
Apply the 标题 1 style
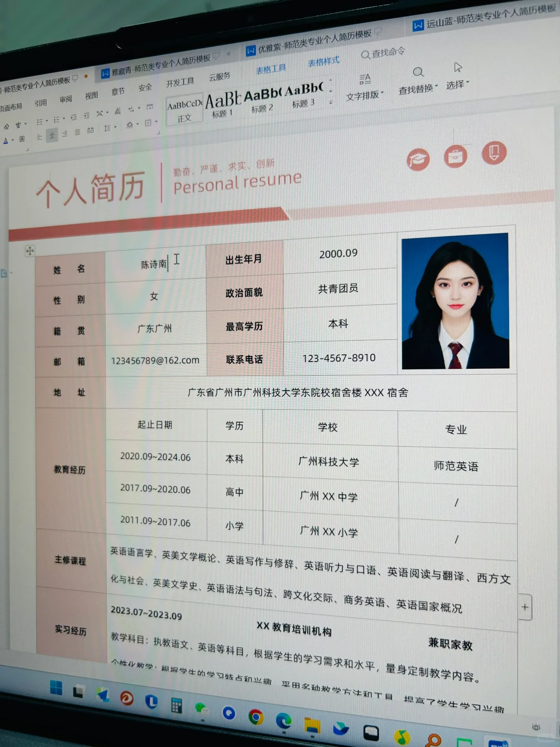click(x=223, y=106)
